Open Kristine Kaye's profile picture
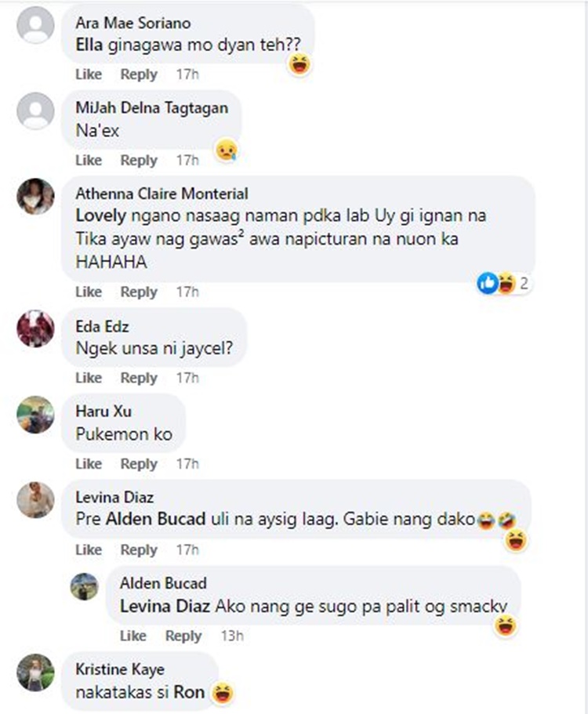 click(35, 672)
